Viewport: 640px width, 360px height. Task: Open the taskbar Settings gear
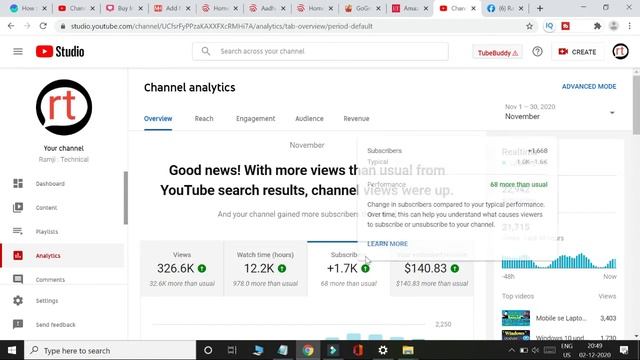[x=383, y=350]
